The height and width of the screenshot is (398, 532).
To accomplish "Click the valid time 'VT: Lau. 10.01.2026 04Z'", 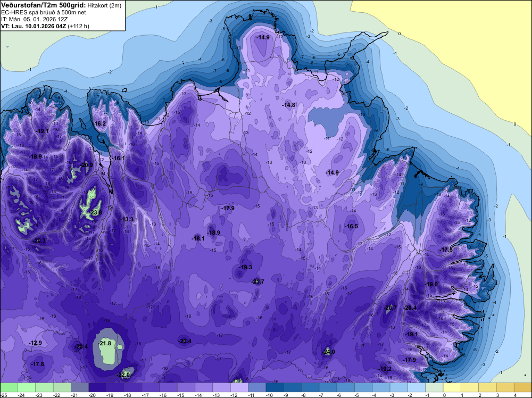I will coord(34,26).
